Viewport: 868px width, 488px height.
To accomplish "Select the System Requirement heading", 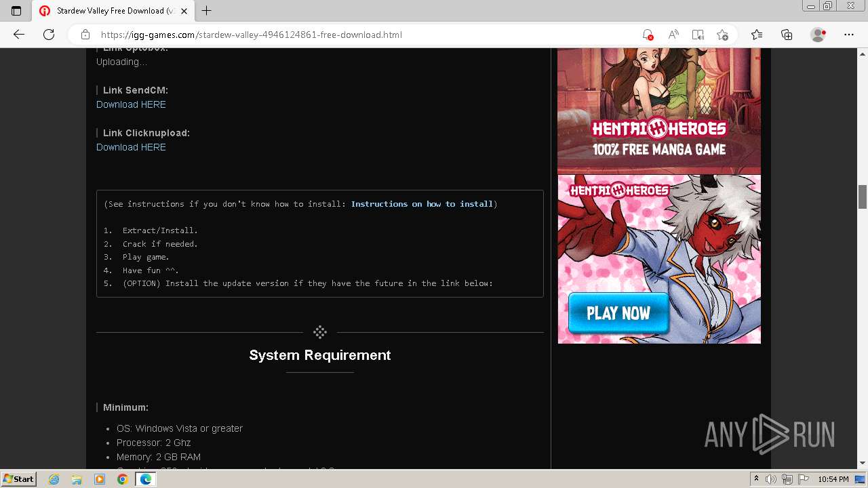I will (320, 355).
